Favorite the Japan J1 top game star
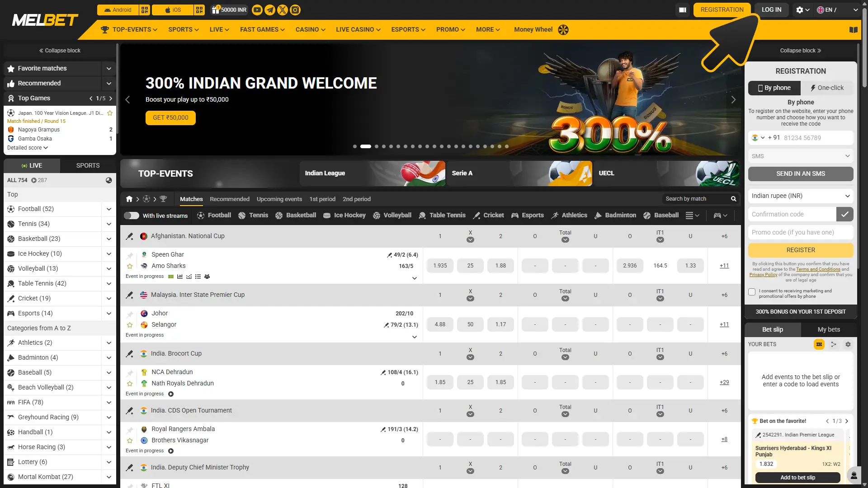Image resolution: width=868 pixels, height=488 pixels. click(x=110, y=113)
